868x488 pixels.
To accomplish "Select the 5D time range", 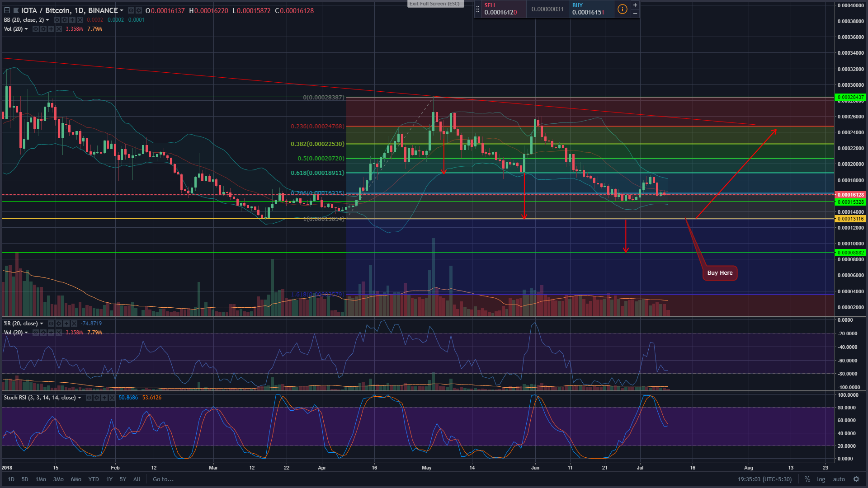I will (x=25, y=479).
